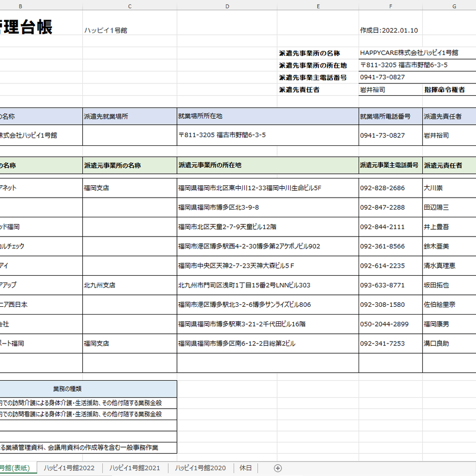Click the 就業場所所在地 header cell
Screen dimensions: 476x476
point(268,116)
